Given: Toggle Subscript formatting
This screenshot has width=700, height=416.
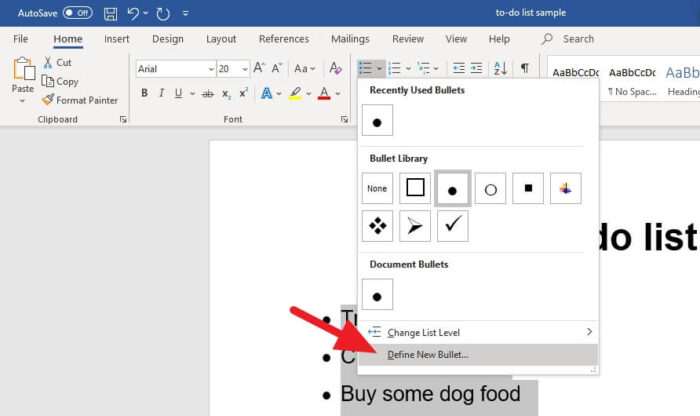Looking at the screenshot, I should point(226,93).
